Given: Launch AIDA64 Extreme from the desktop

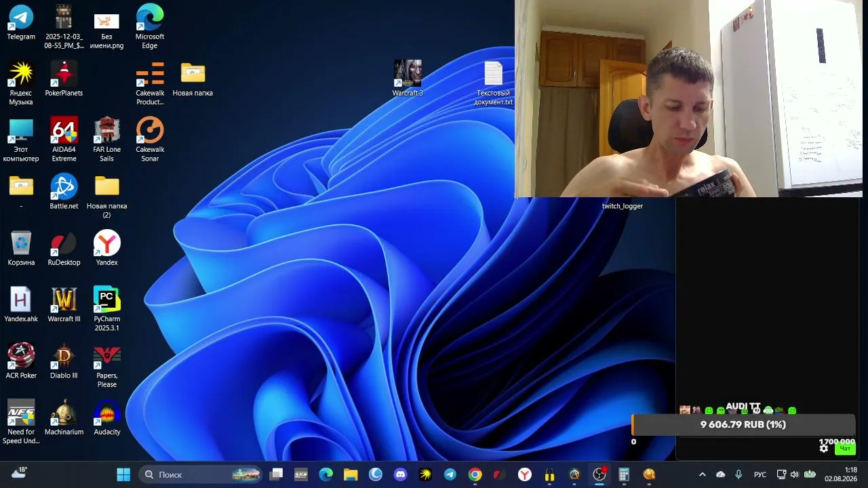Looking at the screenshot, I should point(64,140).
